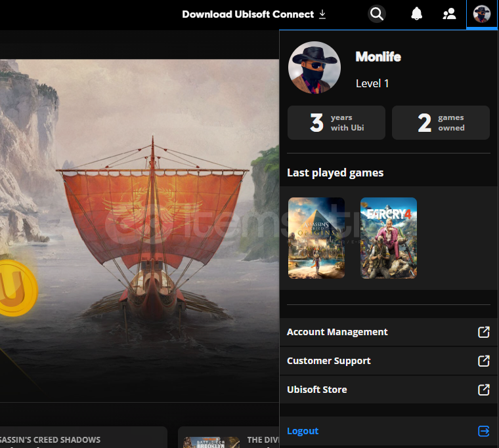Click the 2 games owned card
Image resolution: width=499 pixels, height=448 pixels.
[x=441, y=123]
